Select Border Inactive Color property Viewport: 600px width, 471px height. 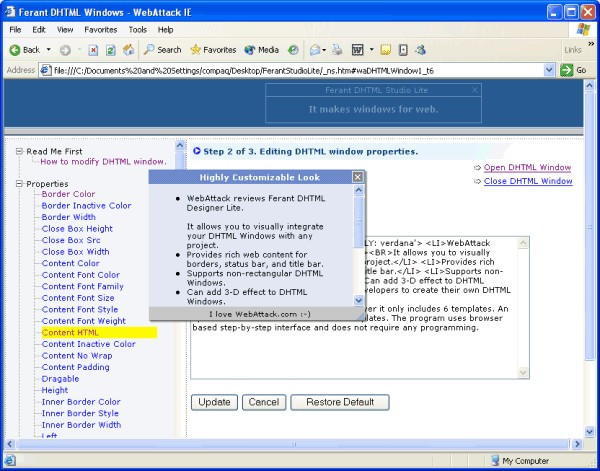pos(86,205)
